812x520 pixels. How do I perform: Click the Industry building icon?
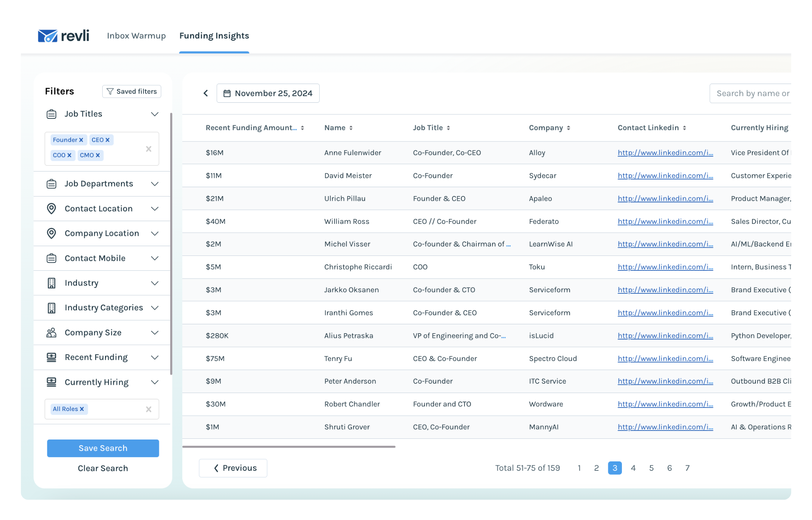(x=52, y=283)
